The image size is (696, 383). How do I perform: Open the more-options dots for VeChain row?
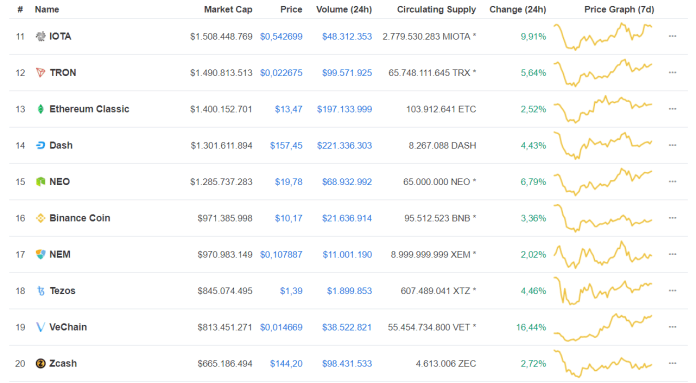672,328
